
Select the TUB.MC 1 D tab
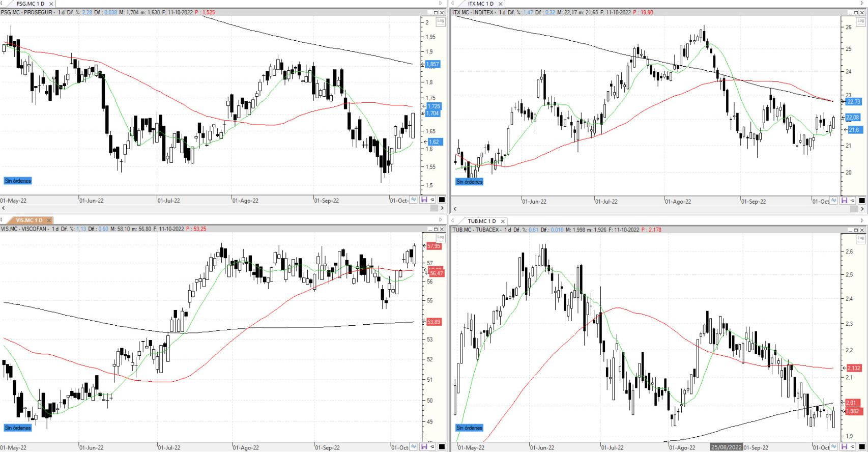[482, 221]
